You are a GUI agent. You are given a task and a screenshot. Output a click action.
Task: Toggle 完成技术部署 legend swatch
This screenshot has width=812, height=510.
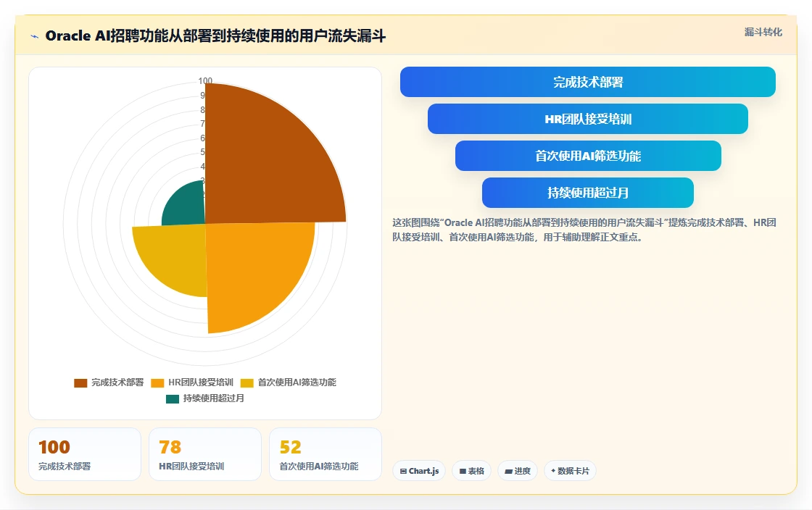pos(80,382)
